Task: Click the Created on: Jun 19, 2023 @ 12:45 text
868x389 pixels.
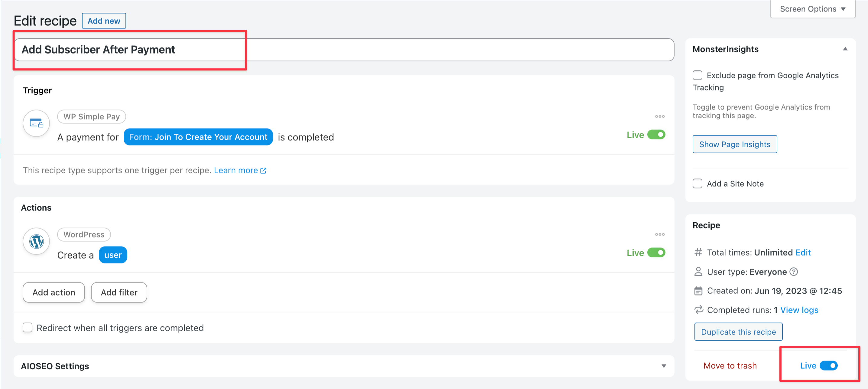Action: coord(774,291)
